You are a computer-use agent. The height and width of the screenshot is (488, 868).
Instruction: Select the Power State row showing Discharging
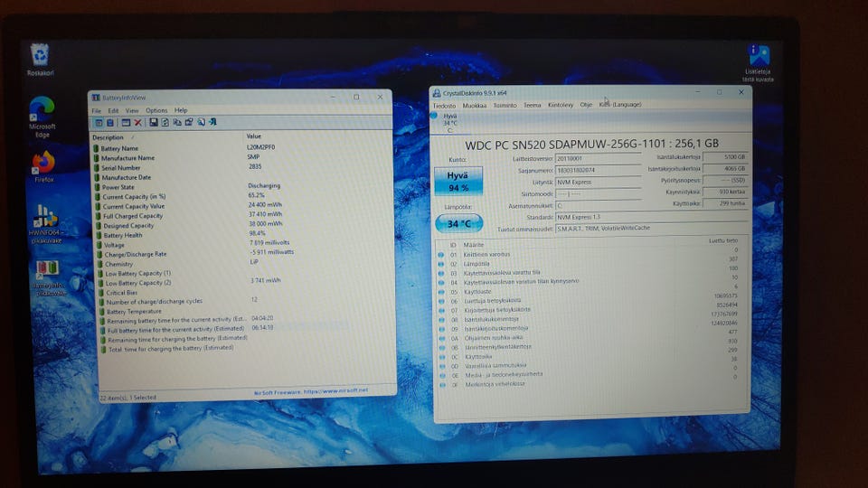[x=242, y=186]
